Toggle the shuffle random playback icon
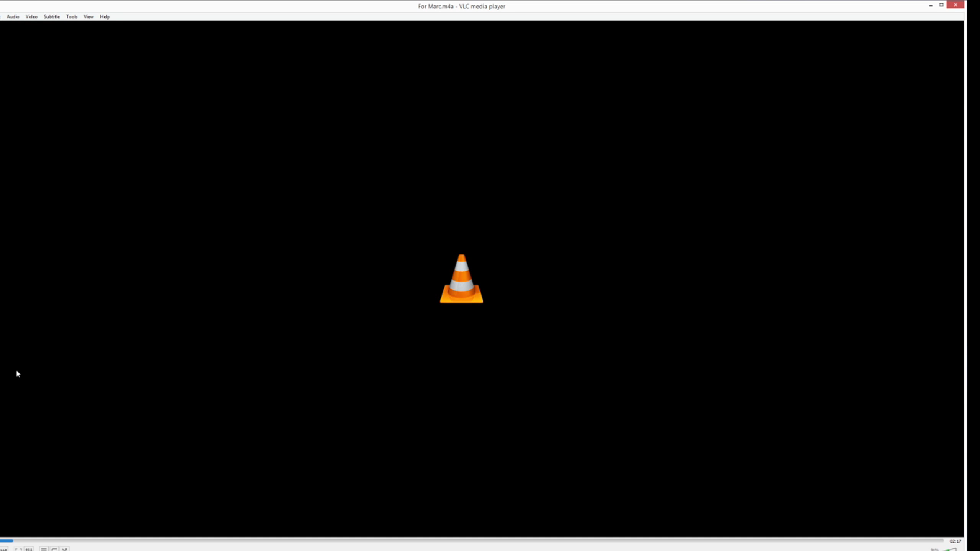 coord(64,549)
